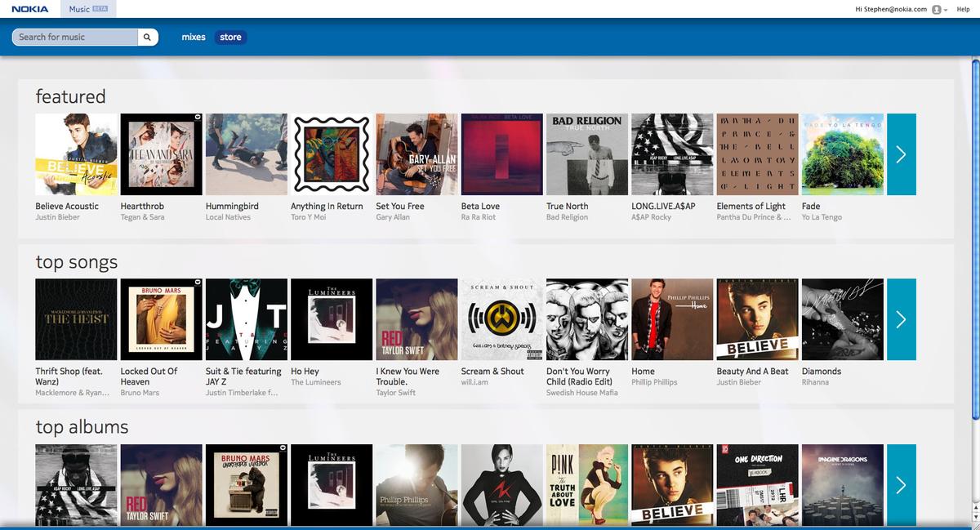Open the Help link
Screen dimensions: 980x530
click(x=963, y=9)
